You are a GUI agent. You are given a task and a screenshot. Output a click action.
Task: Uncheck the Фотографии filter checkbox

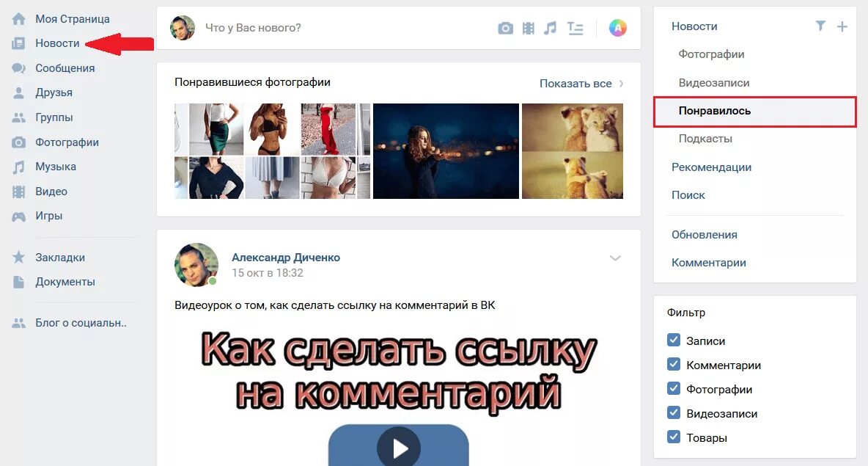click(674, 388)
